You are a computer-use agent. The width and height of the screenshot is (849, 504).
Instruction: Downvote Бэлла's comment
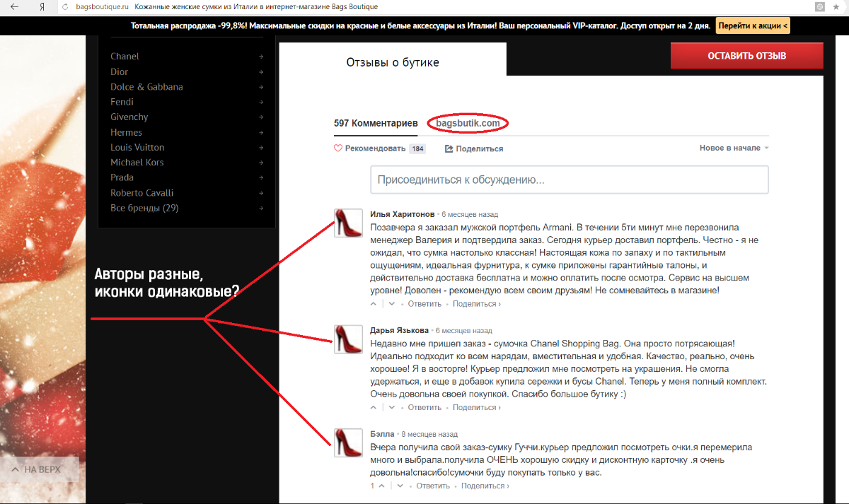399,486
